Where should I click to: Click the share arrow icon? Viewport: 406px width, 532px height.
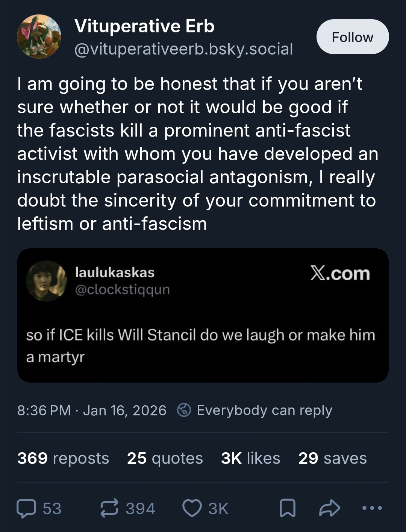tap(329, 508)
